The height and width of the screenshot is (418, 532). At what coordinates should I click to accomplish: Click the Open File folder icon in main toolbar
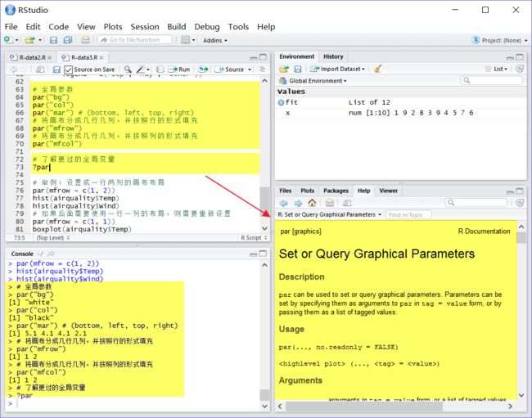point(29,40)
